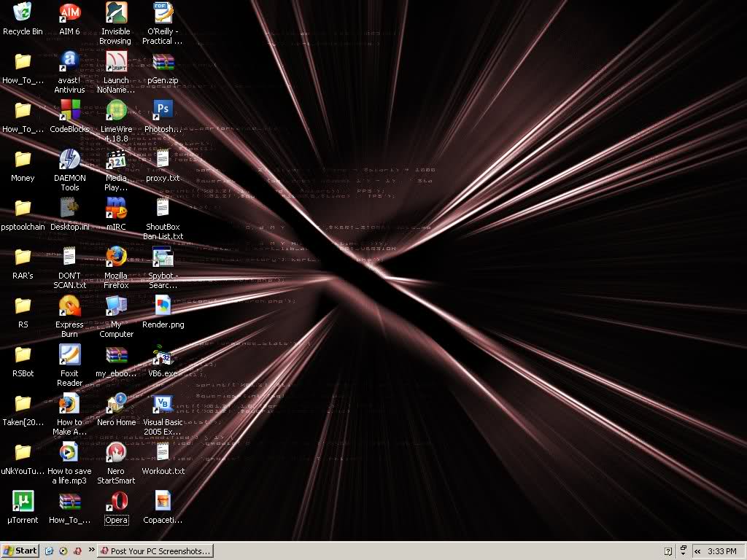Click the media player Quick Launch icon
This screenshot has width=747, height=560.
click(x=63, y=551)
